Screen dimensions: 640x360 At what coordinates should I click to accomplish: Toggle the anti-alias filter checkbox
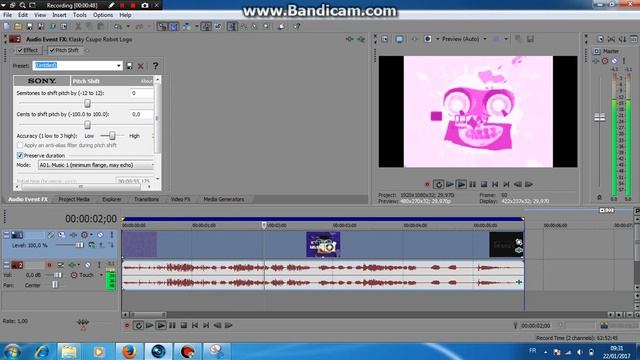pyautogui.click(x=20, y=145)
